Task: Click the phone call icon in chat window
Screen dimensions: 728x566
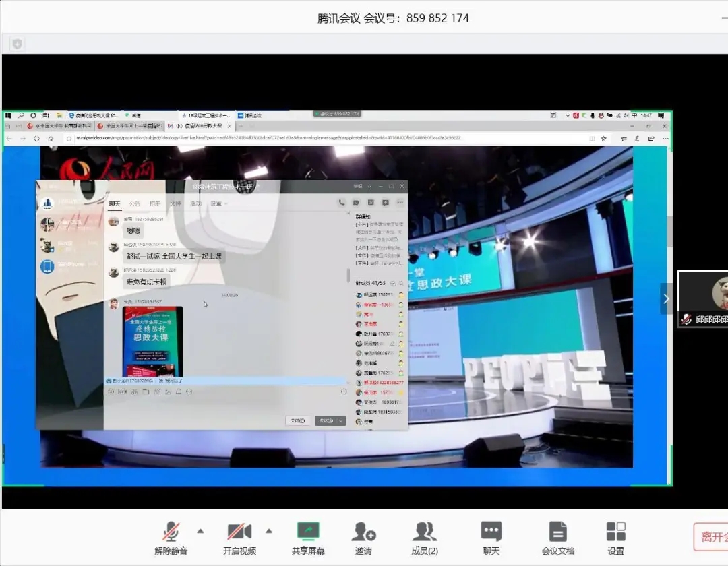Action: 342,203
